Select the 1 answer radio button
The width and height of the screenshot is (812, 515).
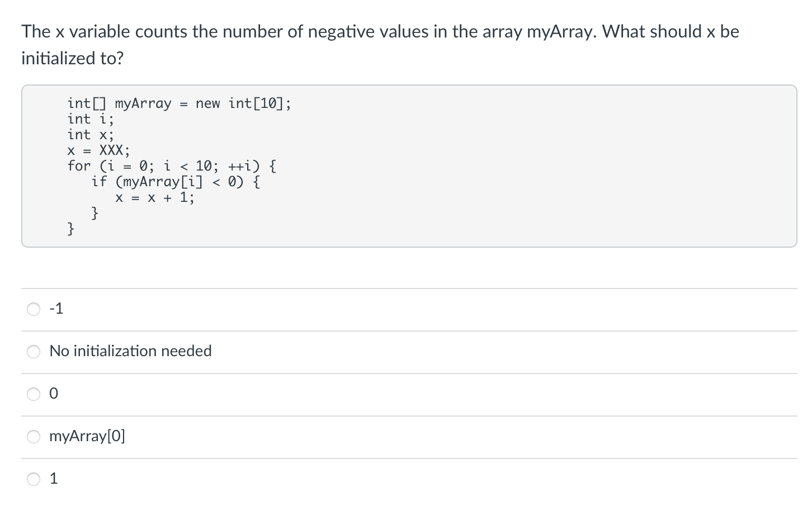[x=34, y=479]
